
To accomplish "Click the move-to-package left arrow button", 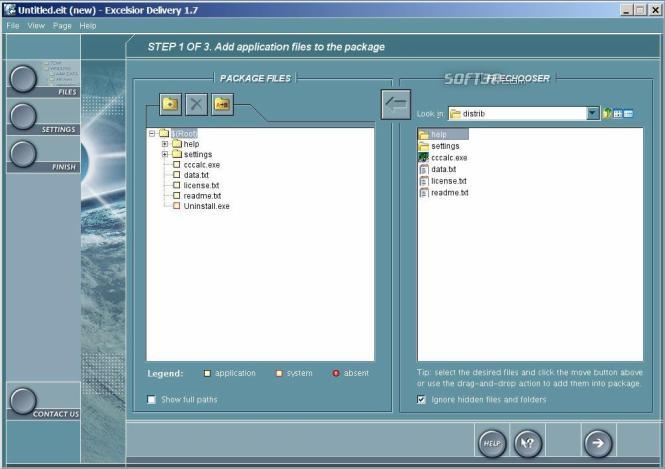I will (396, 104).
